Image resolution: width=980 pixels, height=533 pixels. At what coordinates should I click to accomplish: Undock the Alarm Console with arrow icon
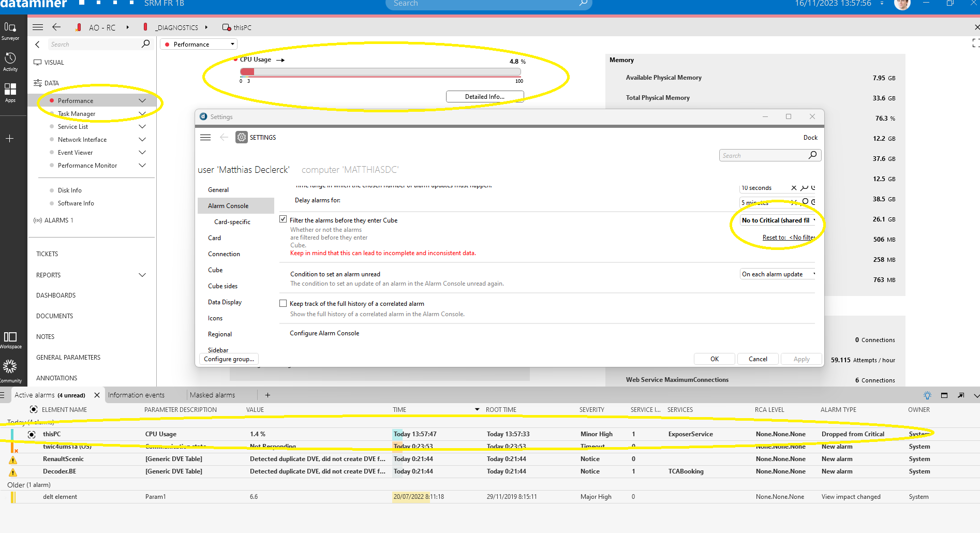[961, 395]
